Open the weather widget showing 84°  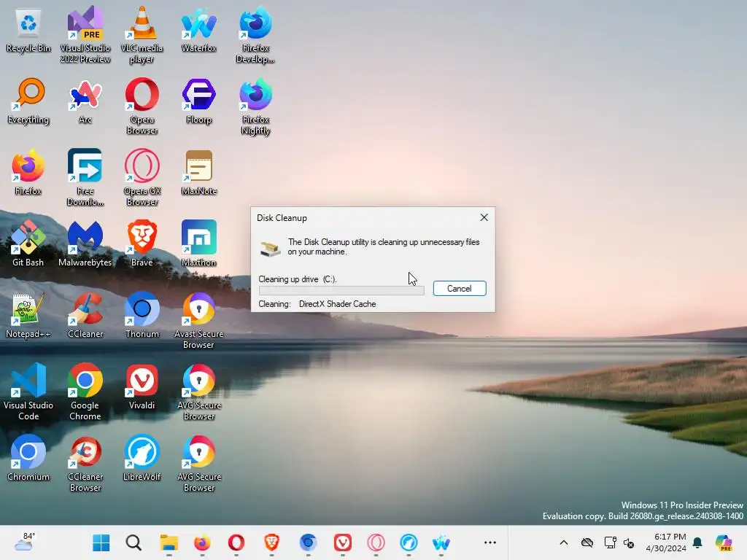tap(24, 542)
